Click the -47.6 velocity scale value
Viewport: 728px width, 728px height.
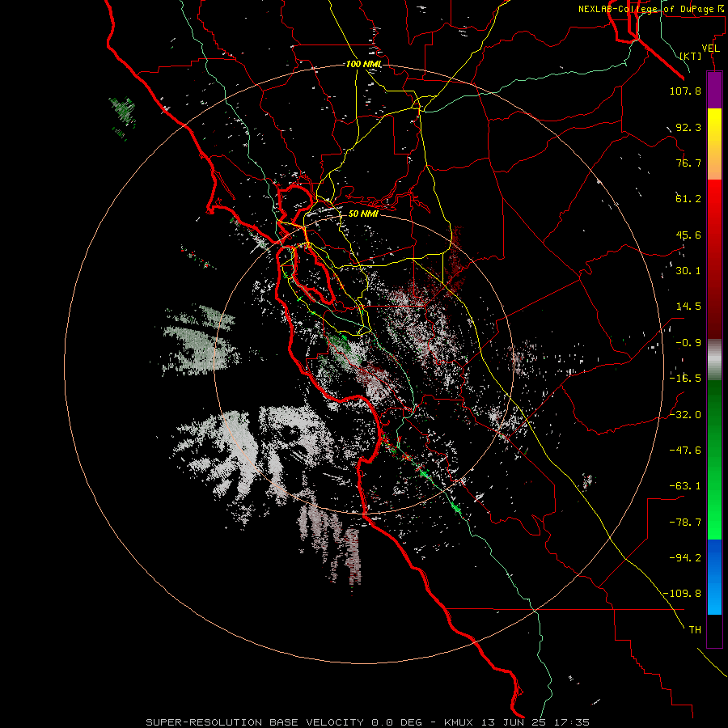tap(685, 451)
